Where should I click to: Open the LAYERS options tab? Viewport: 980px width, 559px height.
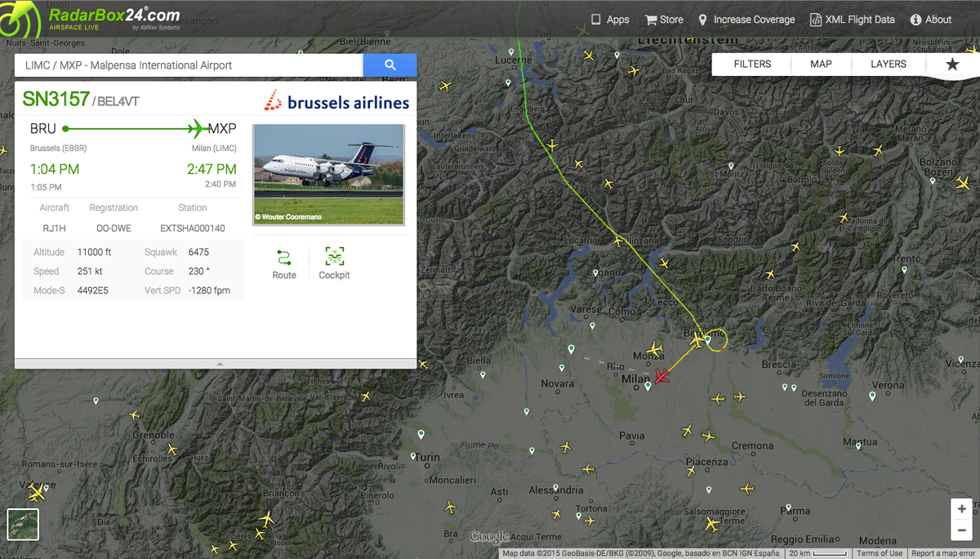(x=889, y=64)
